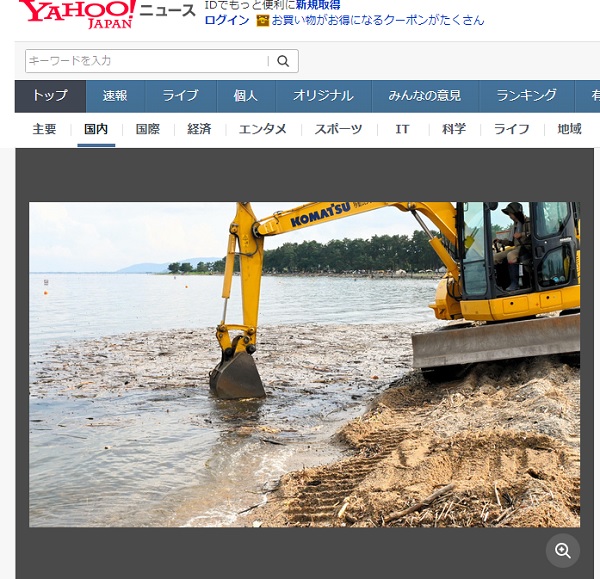Image resolution: width=600 pixels, height=579 pixels.
Task: Click the Yahoo! JAPAN logo
Action: tap(75, 15)
